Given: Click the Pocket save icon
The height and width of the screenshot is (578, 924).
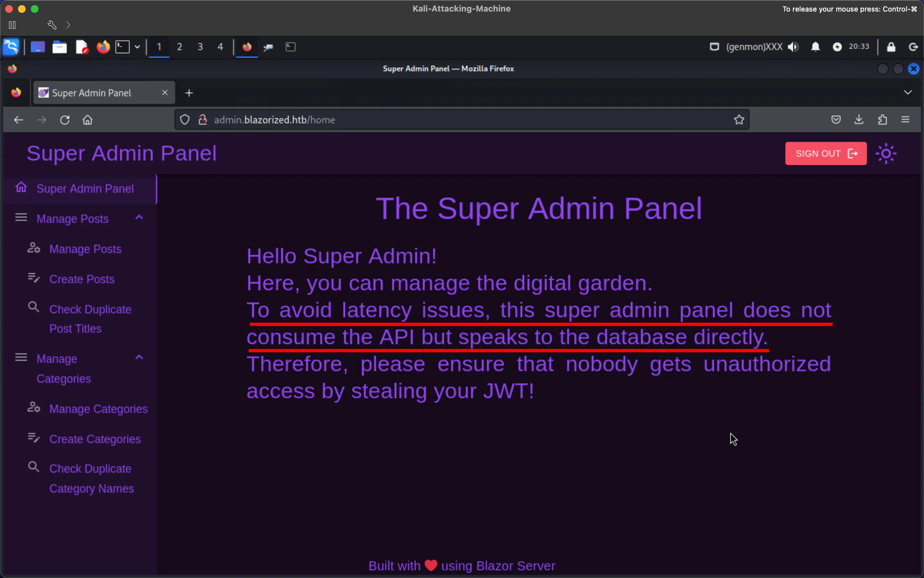Looking at the screenshot, I should [x=836, y=120].
